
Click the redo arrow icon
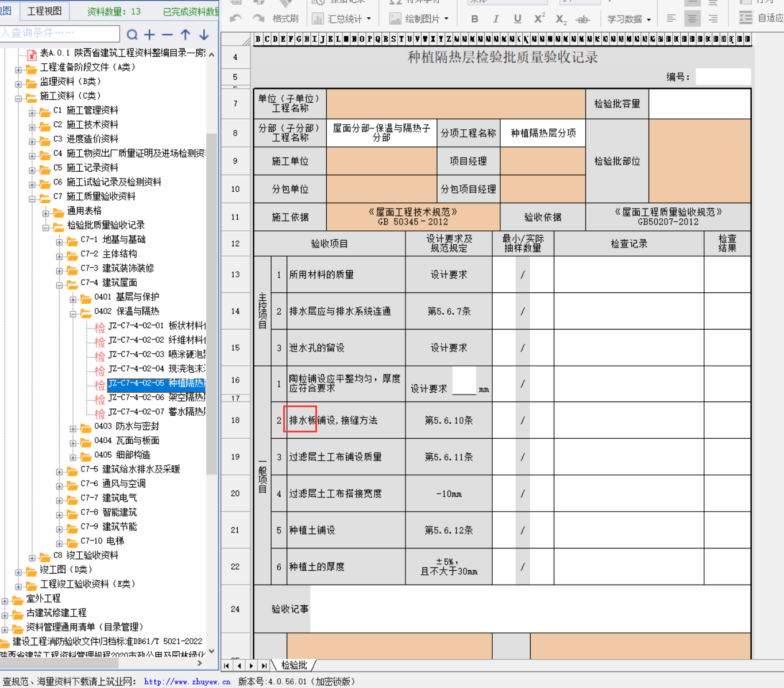click(258, 18)
